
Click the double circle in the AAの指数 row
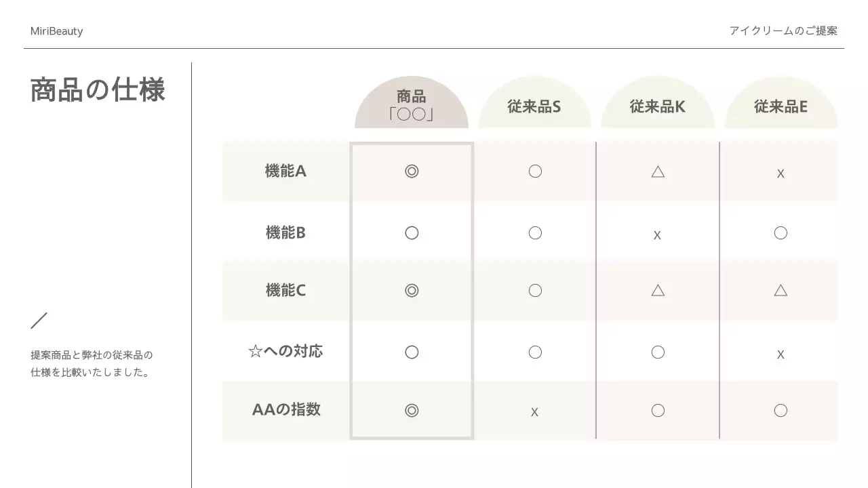(412, 411)
